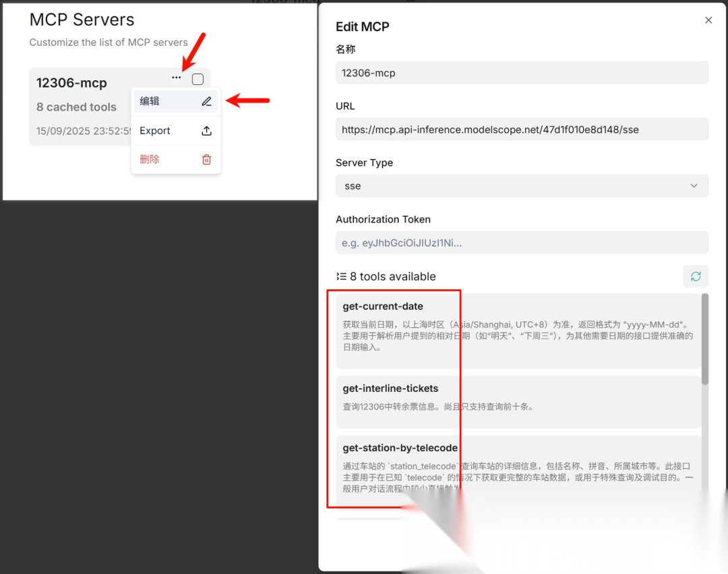Viewport: 728px width, 574px height.
Task: Open the Server Type dropdown showing sse
Action: pos(522,185)
